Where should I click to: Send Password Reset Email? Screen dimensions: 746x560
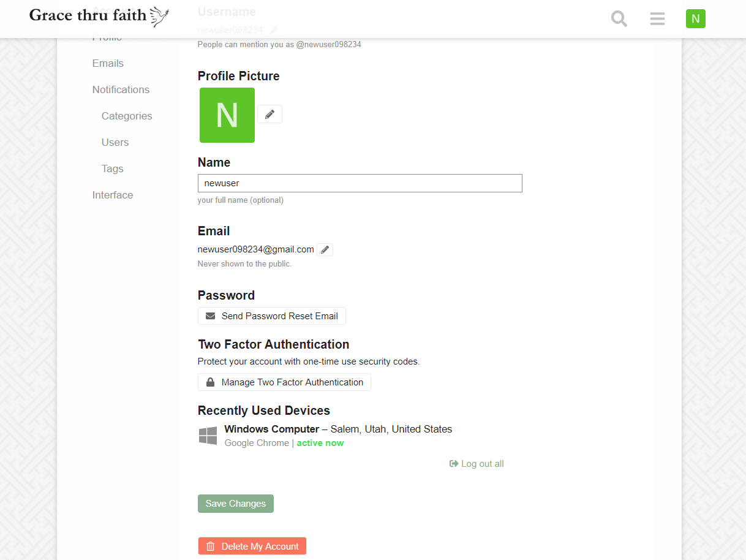272,316
